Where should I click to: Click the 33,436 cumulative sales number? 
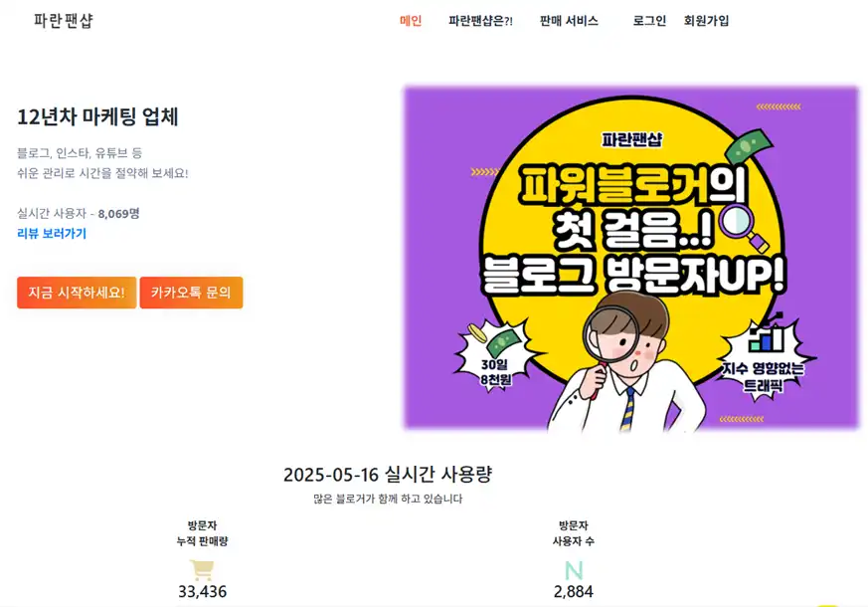[202, 591]
